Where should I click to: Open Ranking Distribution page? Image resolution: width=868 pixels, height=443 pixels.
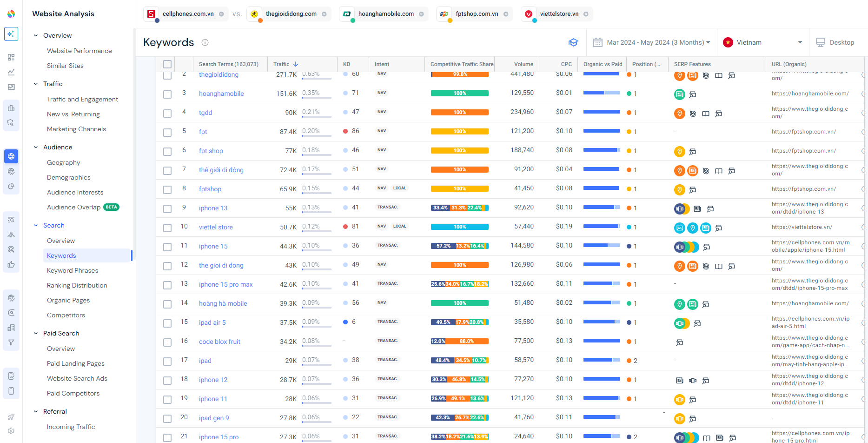pos(77,285)
